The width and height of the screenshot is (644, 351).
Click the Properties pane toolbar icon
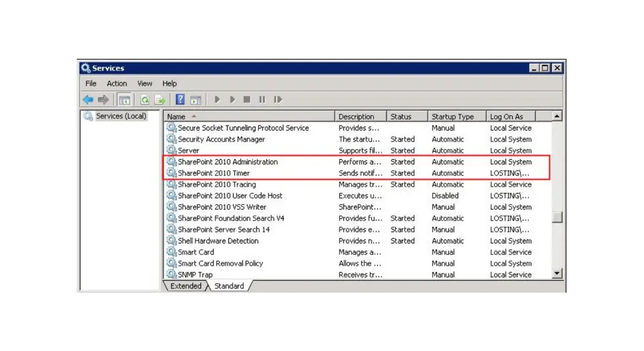tap(195, 99)
